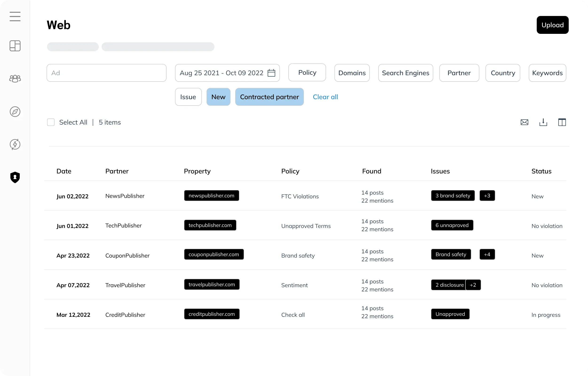This screenshot has width=588, height=376.
Task: Check the Select All checkbox
Action: tap(51, 122)
